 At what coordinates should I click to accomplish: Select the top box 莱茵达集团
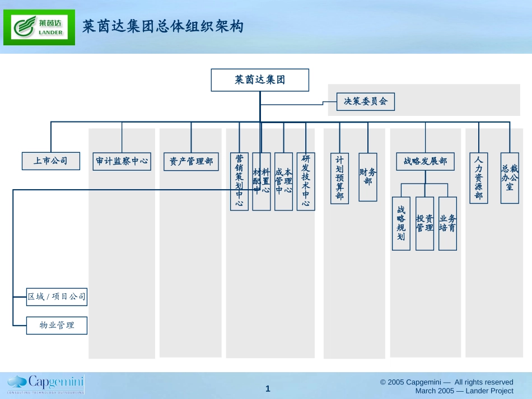click(260, 80)
